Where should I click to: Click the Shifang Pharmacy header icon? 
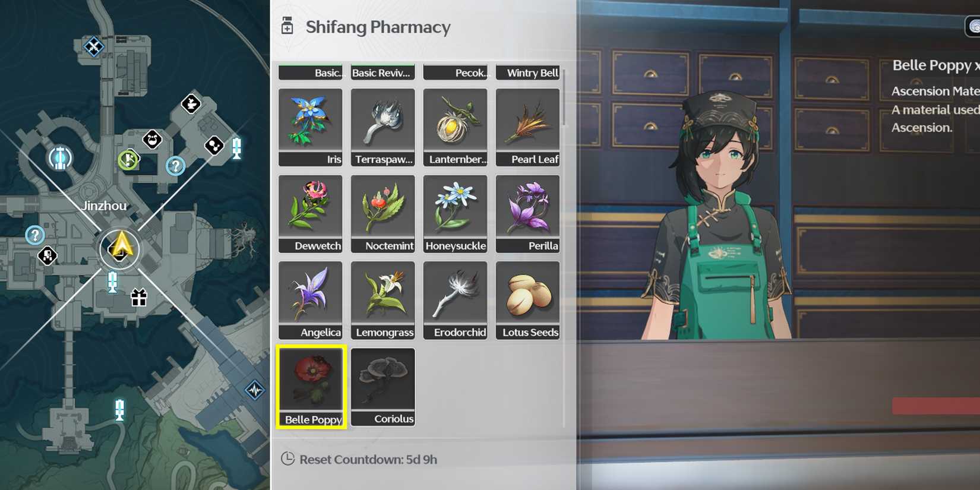287,26
